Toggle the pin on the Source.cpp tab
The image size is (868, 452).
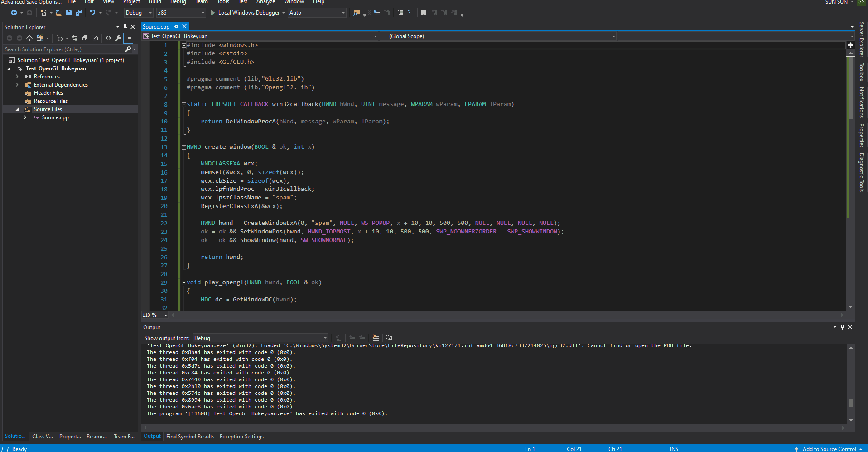point(176,27)
